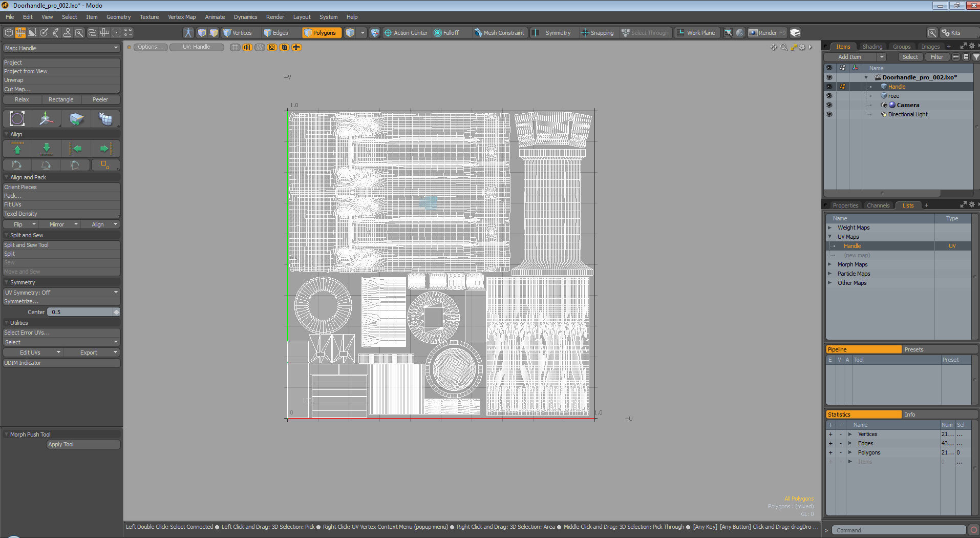Hide the Directional Light item
The image size is (980, 538).
click(x=829, y=114)
